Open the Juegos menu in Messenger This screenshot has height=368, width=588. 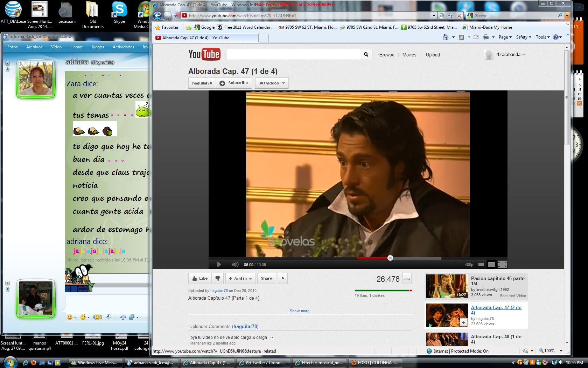coord(97,47)
